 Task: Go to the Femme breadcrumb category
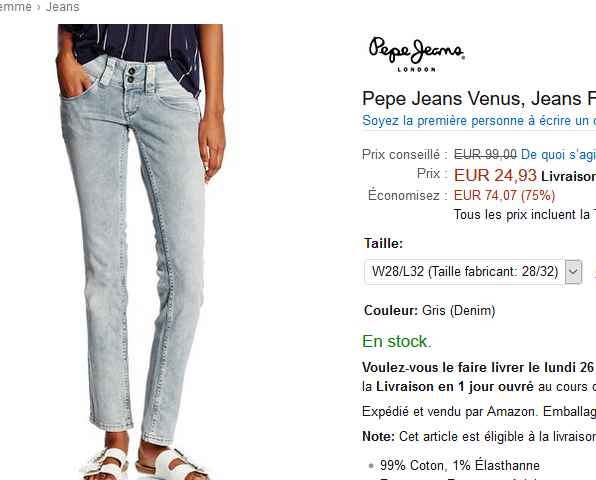pos(15,7)
